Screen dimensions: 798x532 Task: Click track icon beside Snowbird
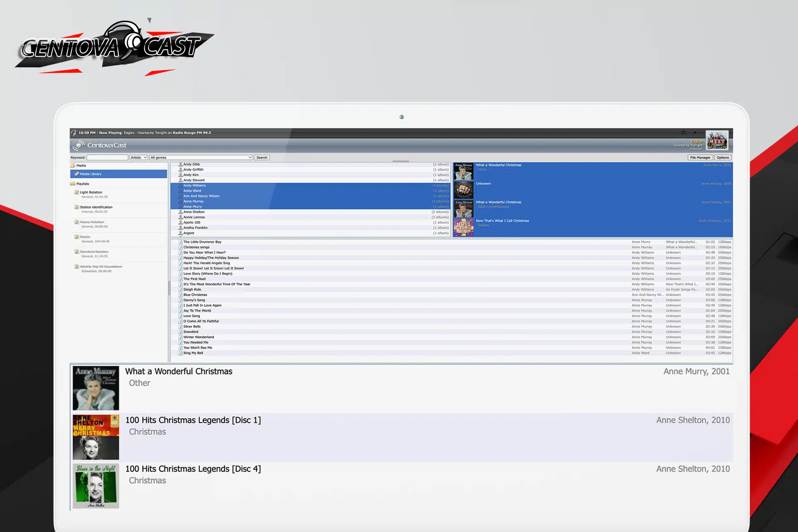pos(181,332)
